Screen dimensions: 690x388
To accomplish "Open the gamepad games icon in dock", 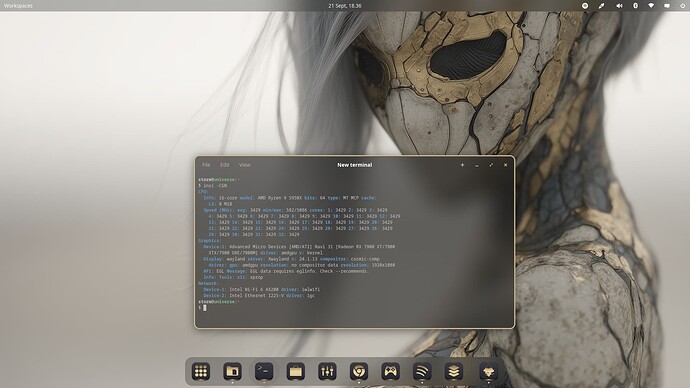I will 391,372.
